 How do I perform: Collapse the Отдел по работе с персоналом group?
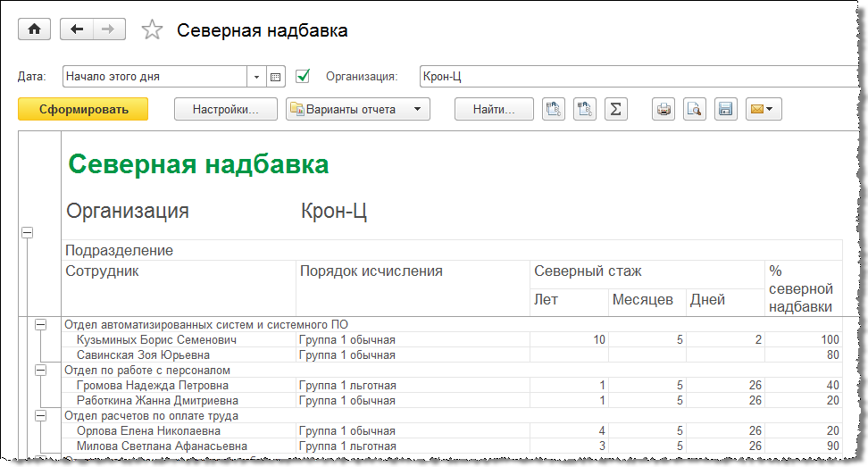coord(40,370)
